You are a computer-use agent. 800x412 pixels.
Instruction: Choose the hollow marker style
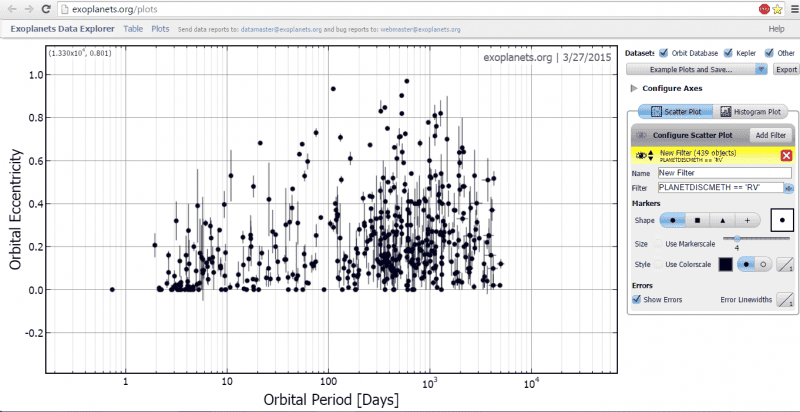pos(763,264)
